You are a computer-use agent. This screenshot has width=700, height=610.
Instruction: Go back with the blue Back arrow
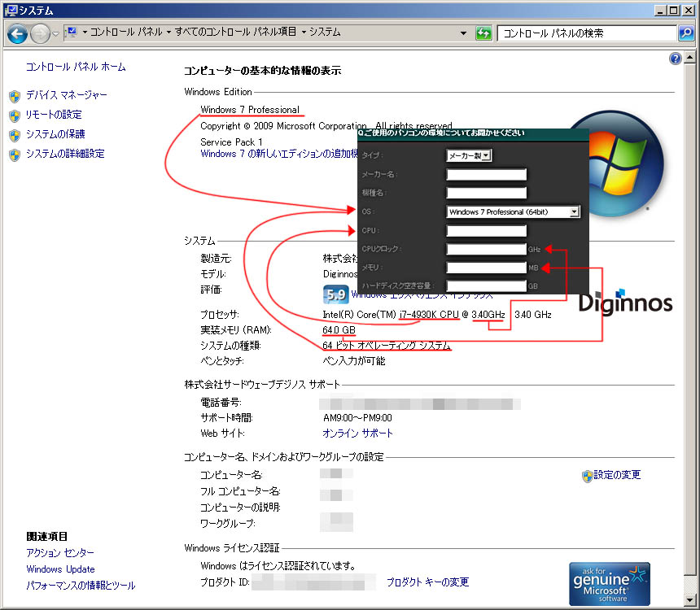pos(17,33)
